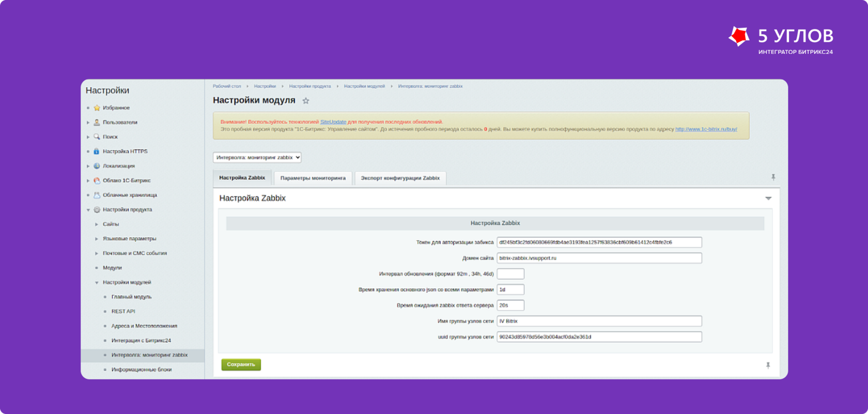Select Информационные блоки in the sidebar

pos(142,370)
